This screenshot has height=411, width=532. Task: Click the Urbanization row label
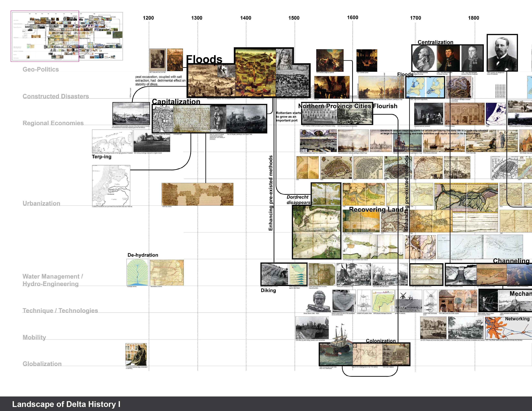point(41,203)
